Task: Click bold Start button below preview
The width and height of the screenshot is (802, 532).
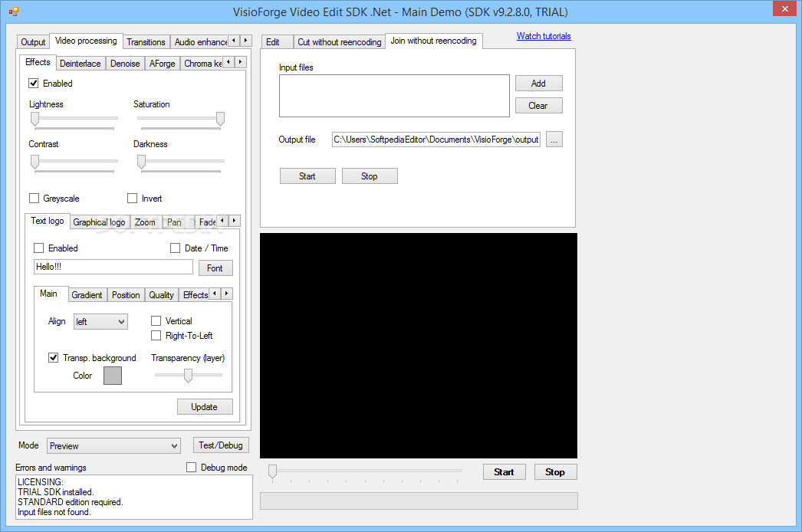Action: click(x=505, y=472)
